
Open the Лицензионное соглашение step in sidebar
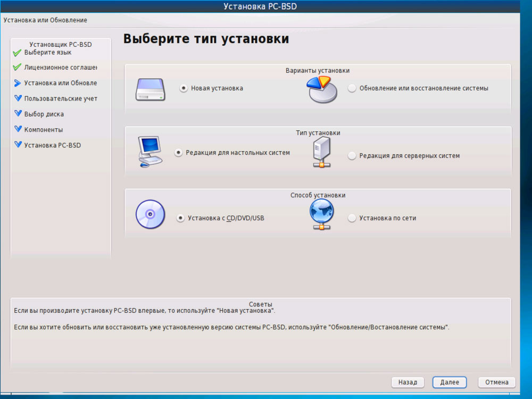tap(61, 68)
